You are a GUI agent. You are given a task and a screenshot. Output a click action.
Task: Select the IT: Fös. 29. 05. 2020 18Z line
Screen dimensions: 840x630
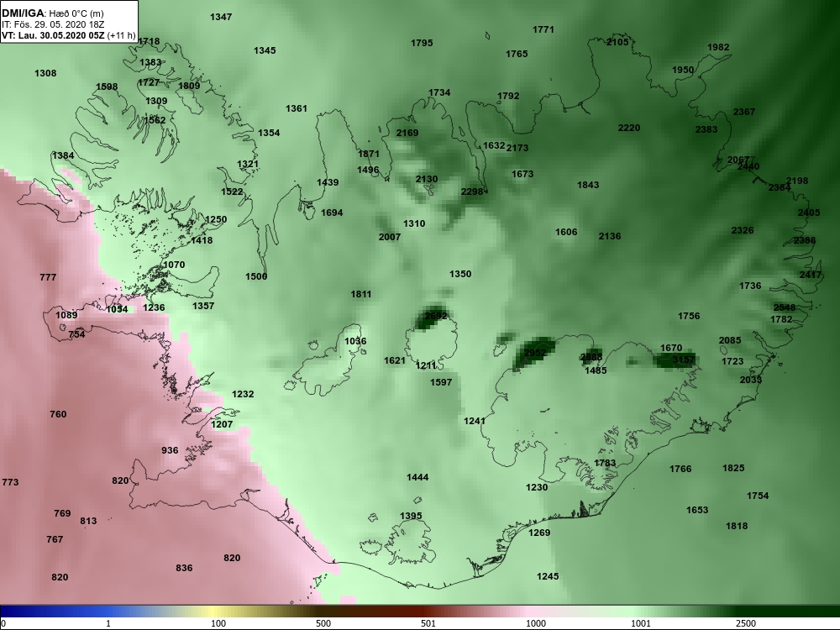click(x=52, y=24)
